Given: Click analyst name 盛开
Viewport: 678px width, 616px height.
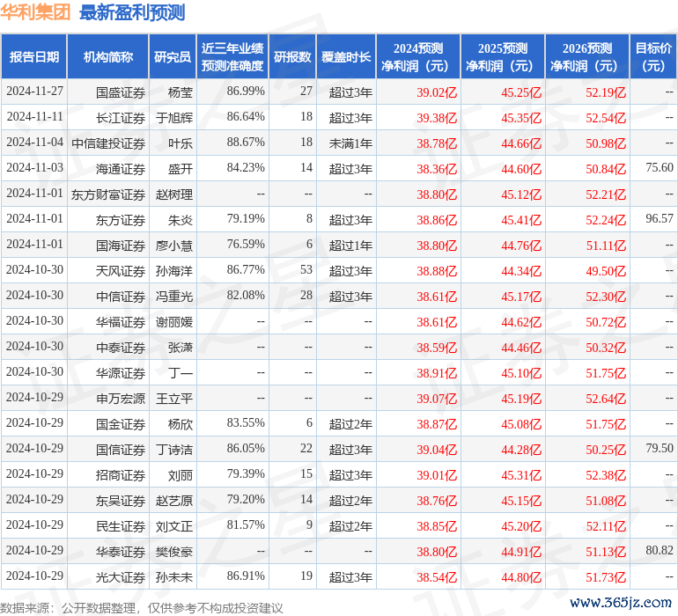Looking at the screenshot, I should pyautogui.click(x=181, y=169).
